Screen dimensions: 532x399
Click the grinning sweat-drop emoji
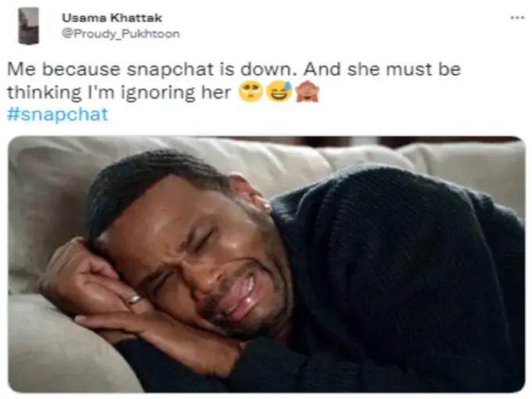[x=279, y=92]
